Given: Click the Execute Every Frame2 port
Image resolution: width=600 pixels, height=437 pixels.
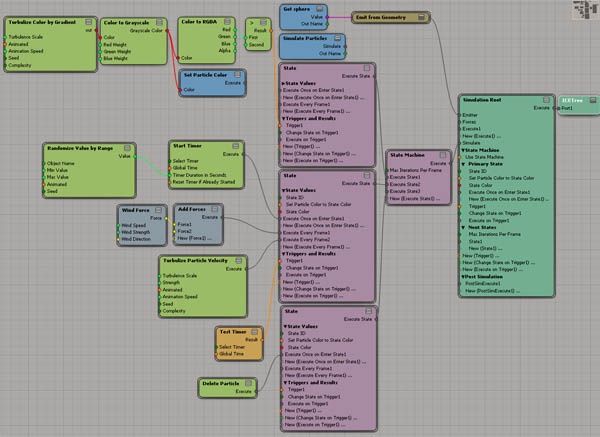Looking at the screenshot, I should 280,240.
